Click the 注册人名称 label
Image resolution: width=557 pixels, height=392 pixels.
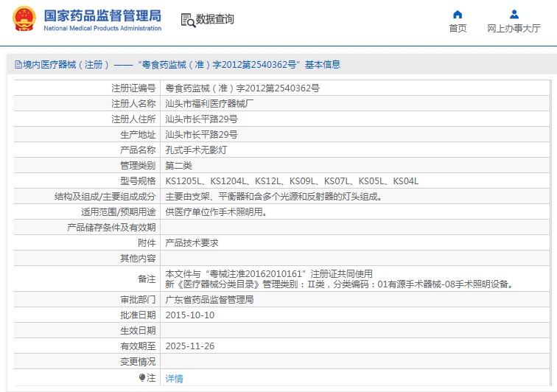pos(133,103)
